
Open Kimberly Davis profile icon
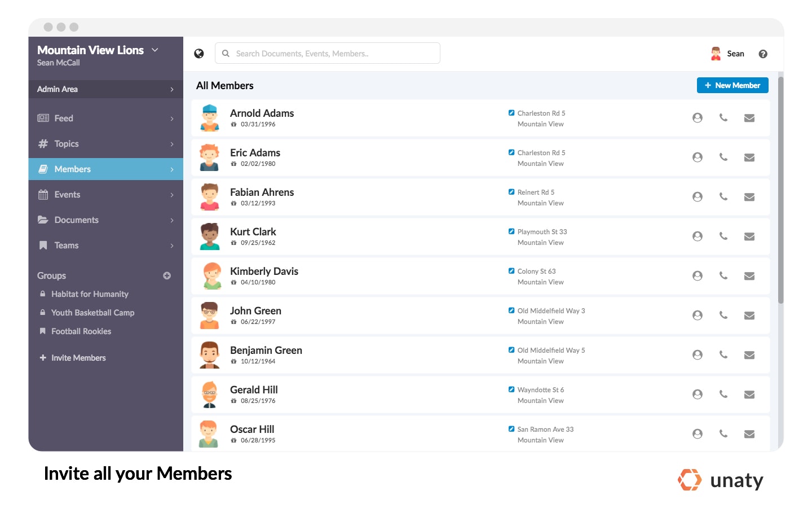pos(698,276)
